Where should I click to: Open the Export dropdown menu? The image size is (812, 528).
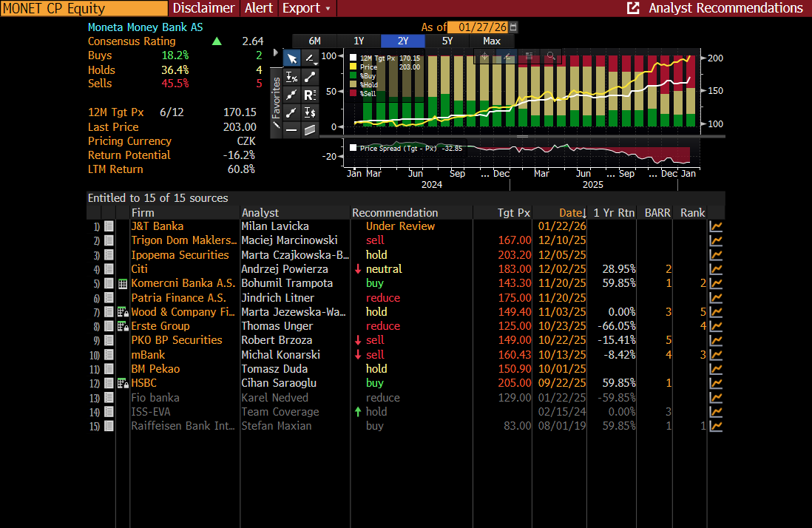pos(307,7)
